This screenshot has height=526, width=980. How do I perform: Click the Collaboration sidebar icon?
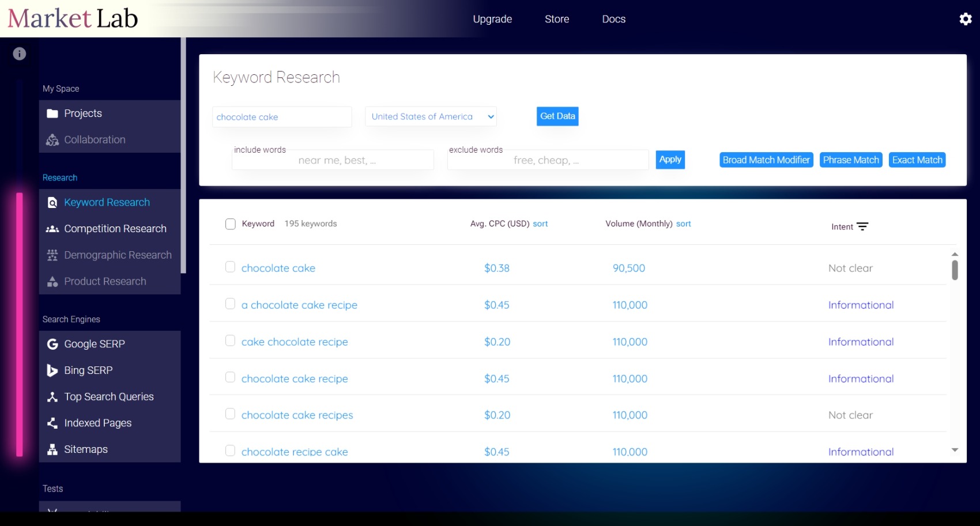pos(52,140)
